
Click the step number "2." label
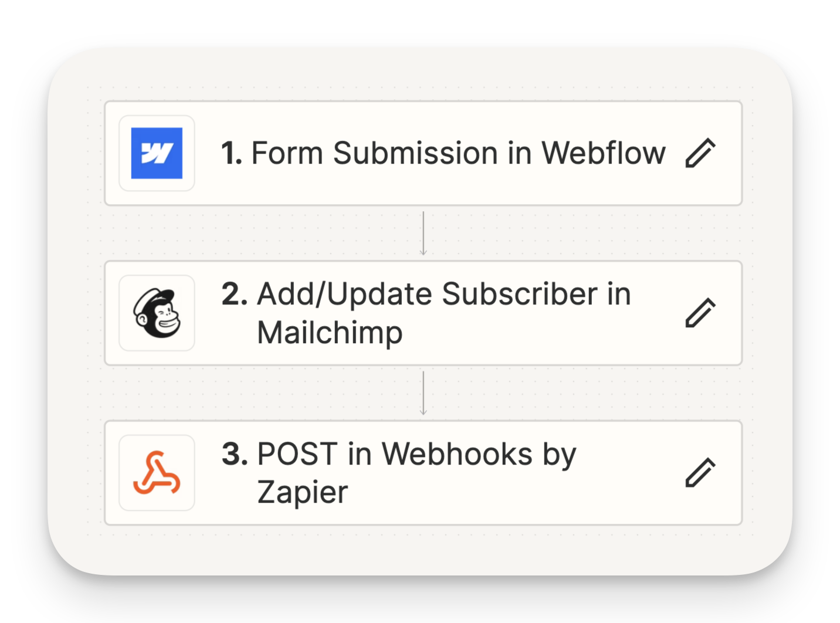(235, 294)
